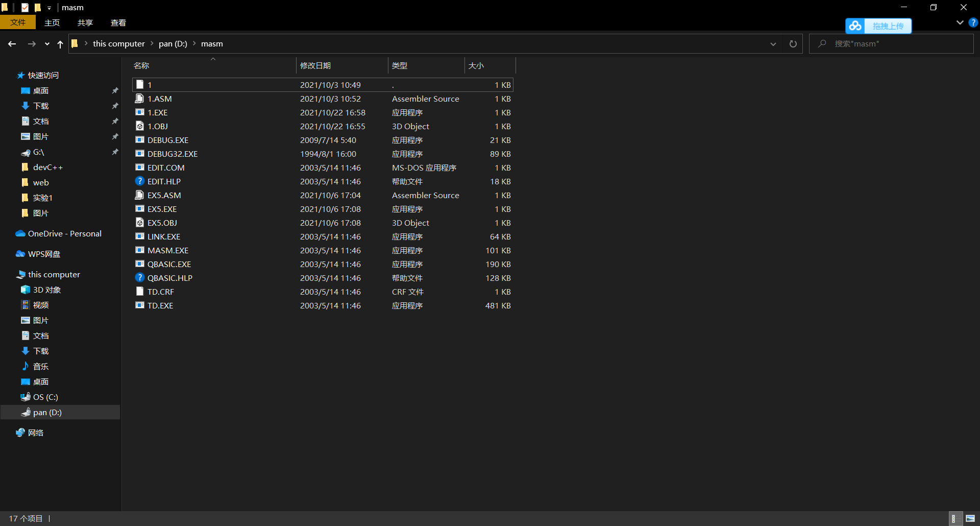Click the Baidu cloud upload icon
Viewport: 980px width, 526px height.
(855, 26)
